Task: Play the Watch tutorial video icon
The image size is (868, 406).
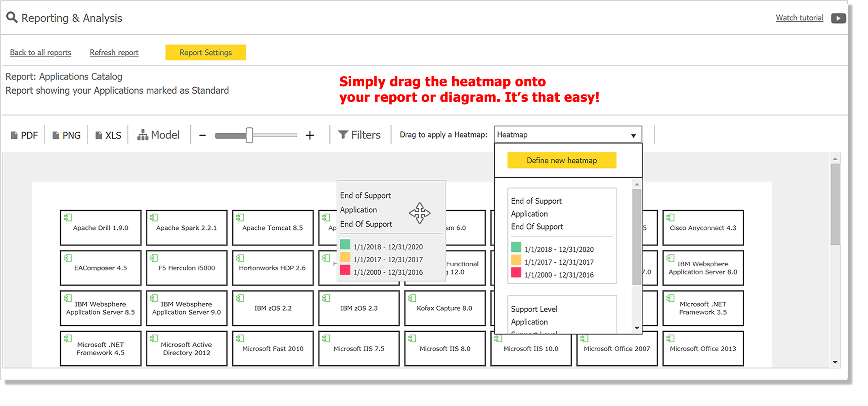Action: [838, 18]
